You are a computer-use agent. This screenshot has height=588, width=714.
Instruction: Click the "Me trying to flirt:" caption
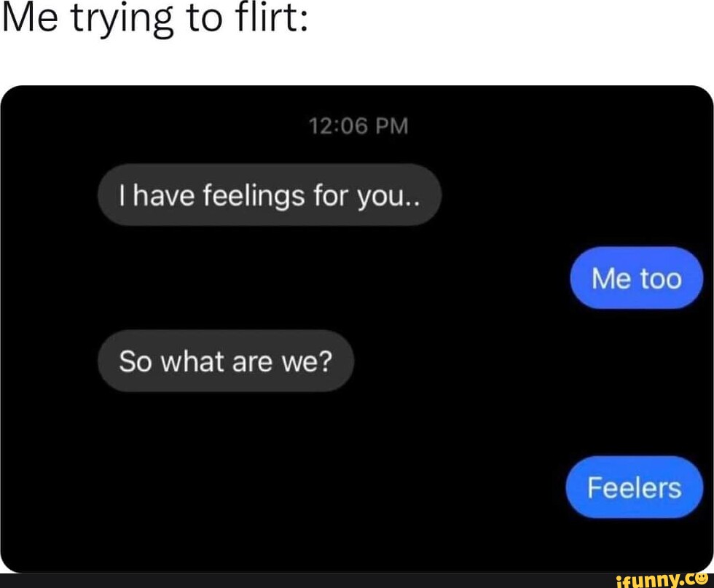click(x=155, y=19)
